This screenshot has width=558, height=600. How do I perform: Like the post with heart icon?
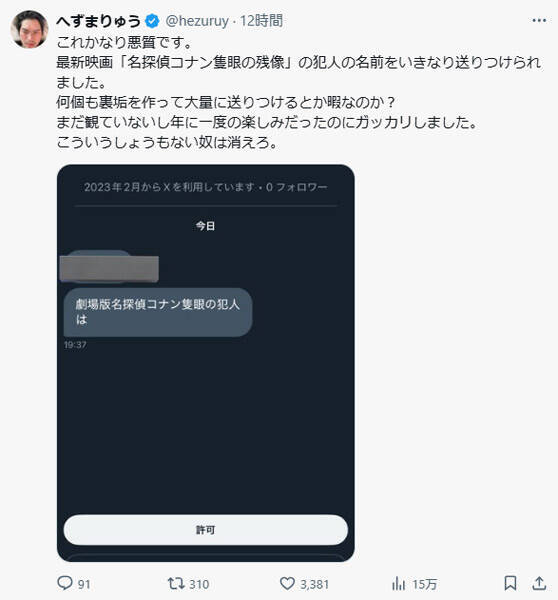coord(287,584)
